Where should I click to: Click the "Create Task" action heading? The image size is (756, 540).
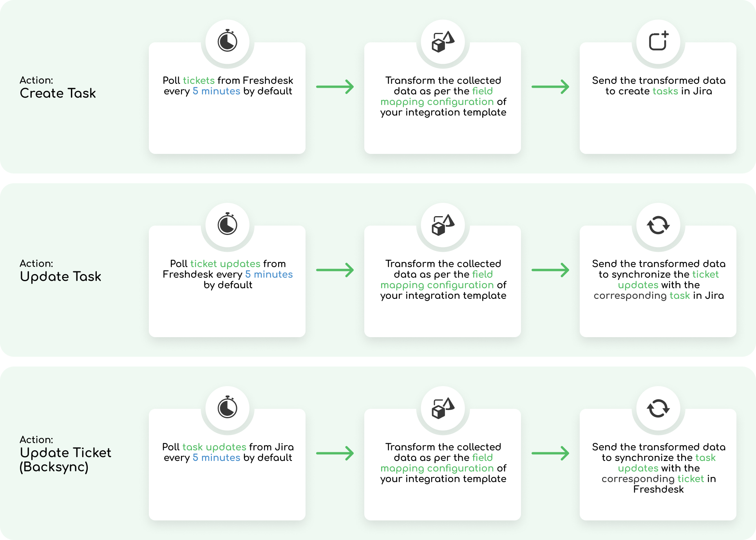coord(58,93)
